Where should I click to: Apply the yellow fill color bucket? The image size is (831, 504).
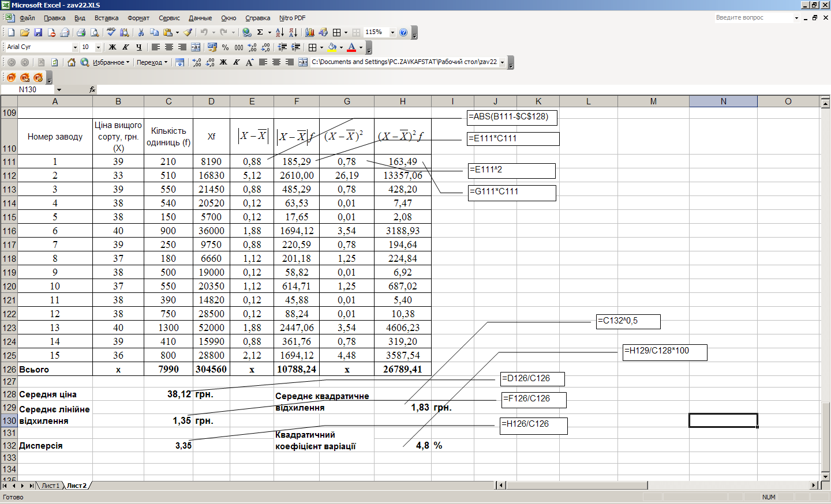pos(332,47)
